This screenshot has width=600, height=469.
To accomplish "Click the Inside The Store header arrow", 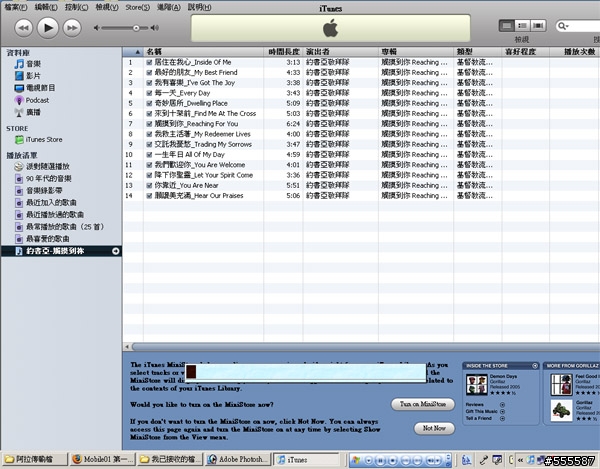I will [x=535, y=366].
